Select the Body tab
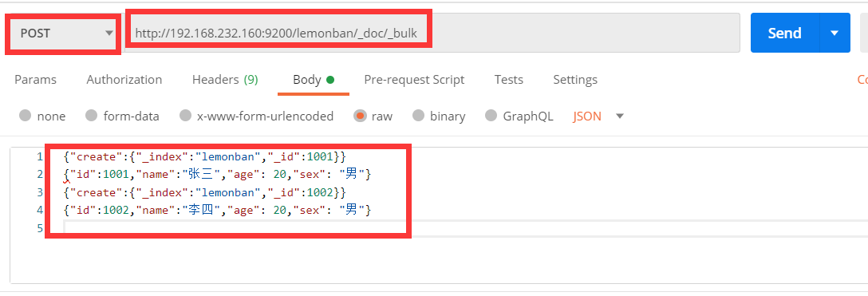Image resolution: width=868 pixels, height=296 pixels. coord(314,80)
